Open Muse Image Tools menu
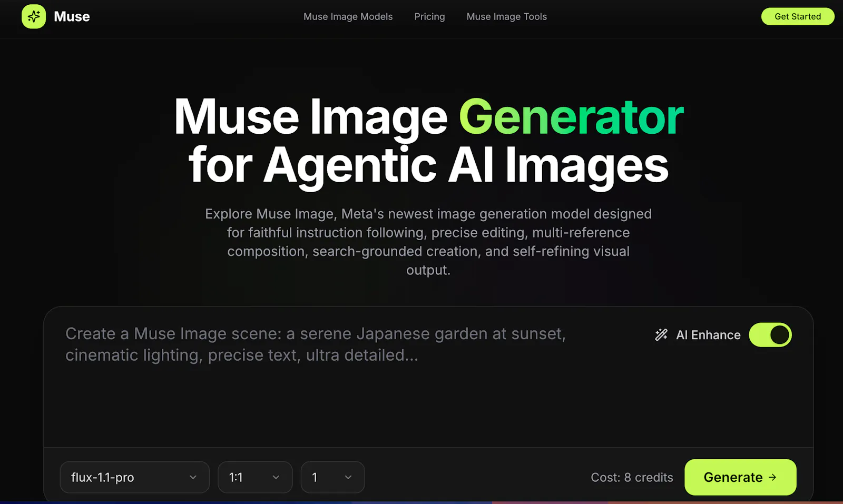The image size is (843, 504). coord(506,16)
